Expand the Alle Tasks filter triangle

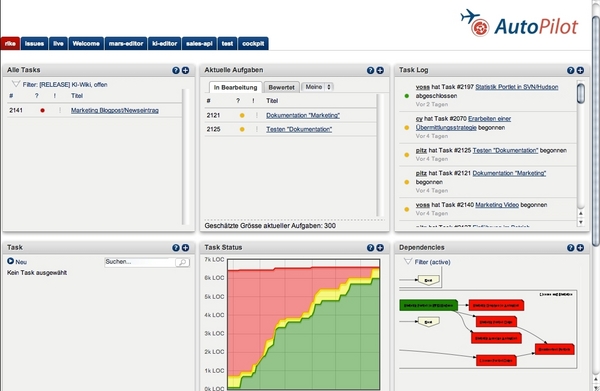16,84
